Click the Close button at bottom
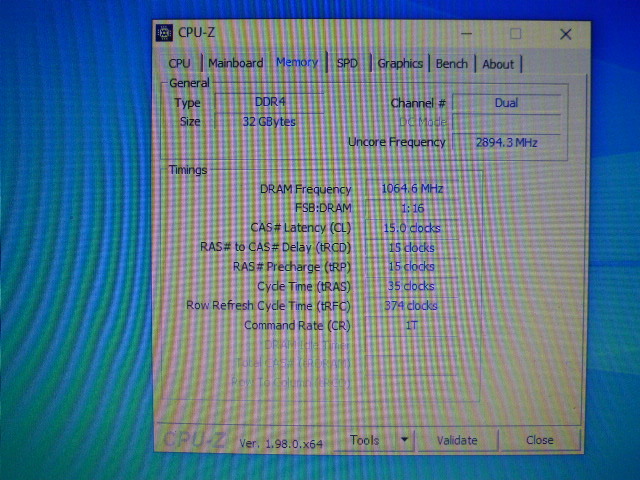The image size is (640, 480). click(540, 440)
